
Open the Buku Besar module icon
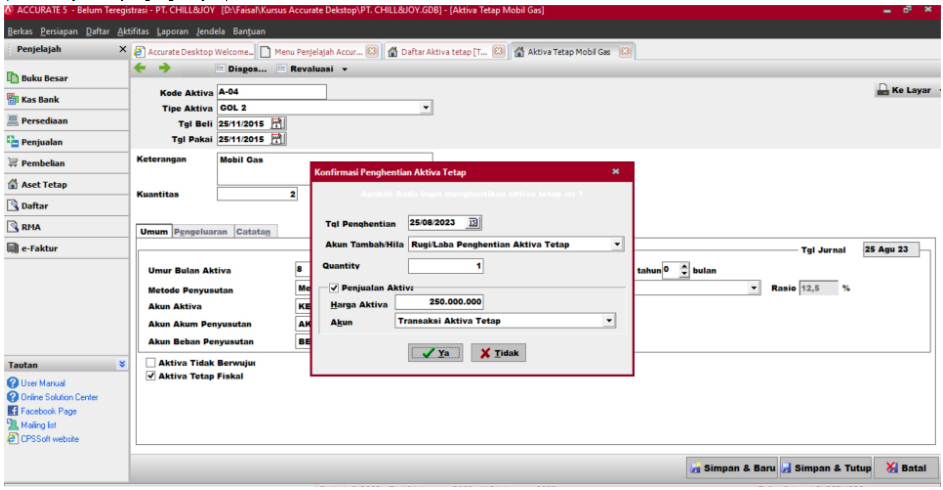pos(13,78)
